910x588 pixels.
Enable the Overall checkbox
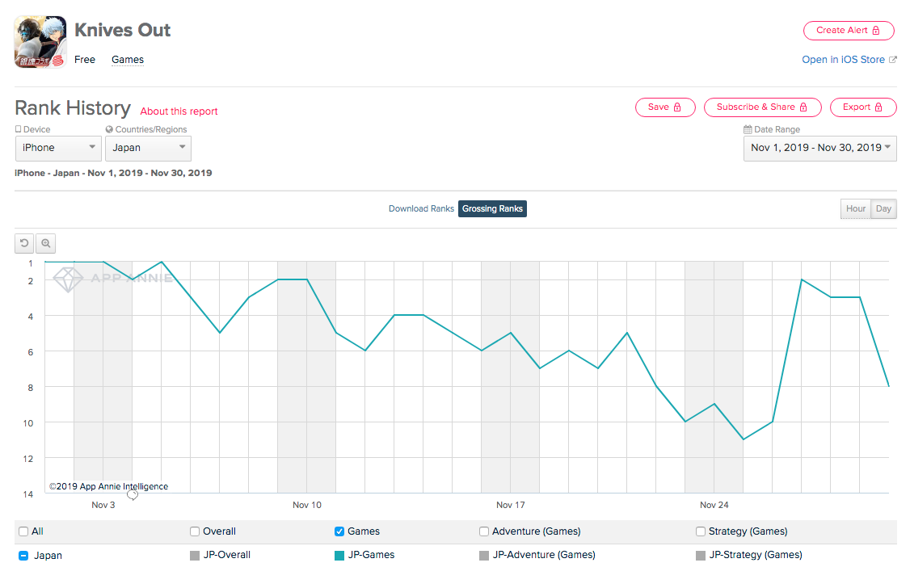coord(195,531)
